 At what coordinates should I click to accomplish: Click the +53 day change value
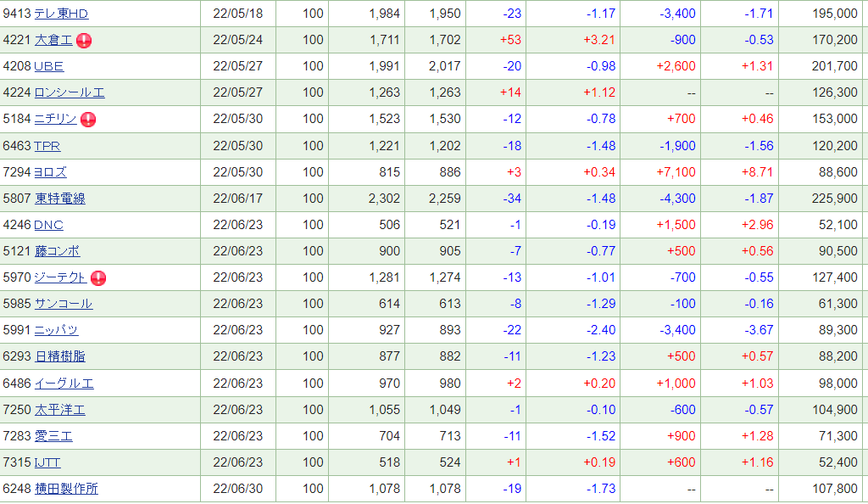[510, 40]
